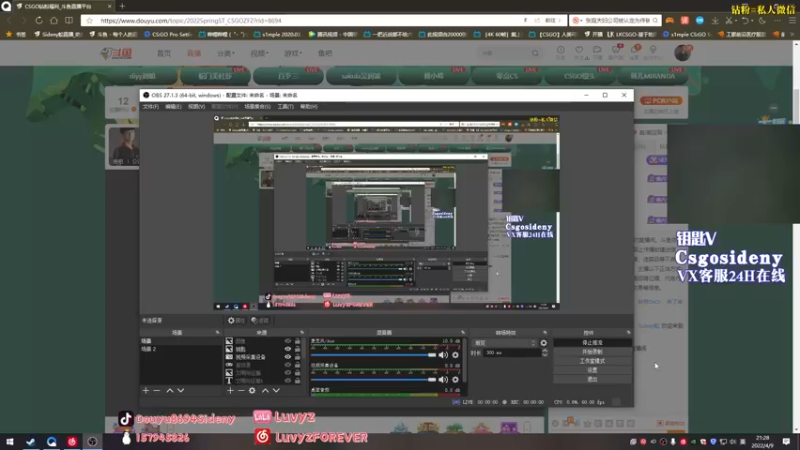Screen dimensions: 800x450
Task: Open Douyu user avatar in header
Action: coord(682,53)
